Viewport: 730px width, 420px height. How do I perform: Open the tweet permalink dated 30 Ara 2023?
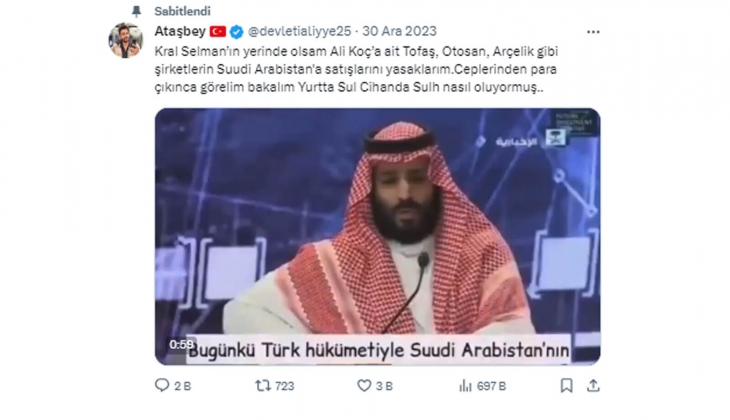click(x=399, y=31)
